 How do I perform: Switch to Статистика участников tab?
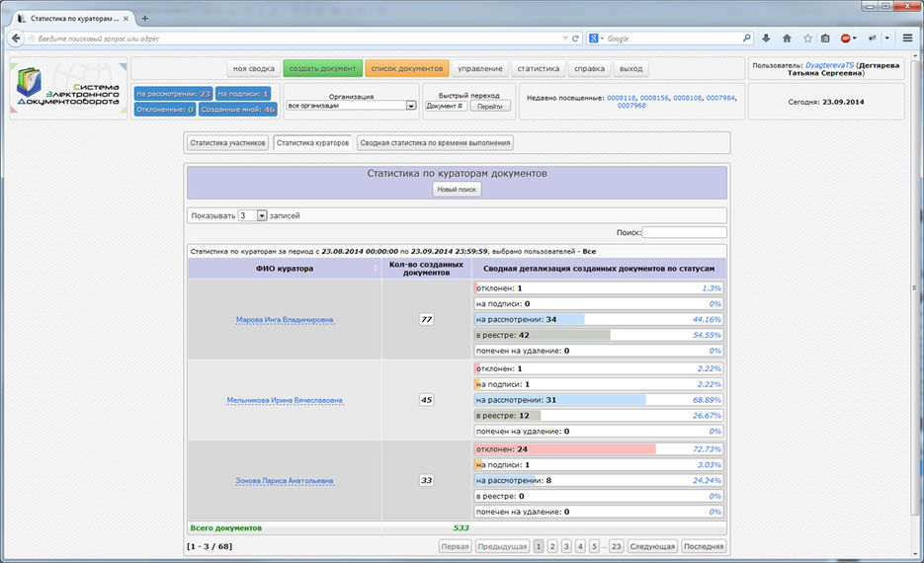pyautogui.click(x=227, y=142)
